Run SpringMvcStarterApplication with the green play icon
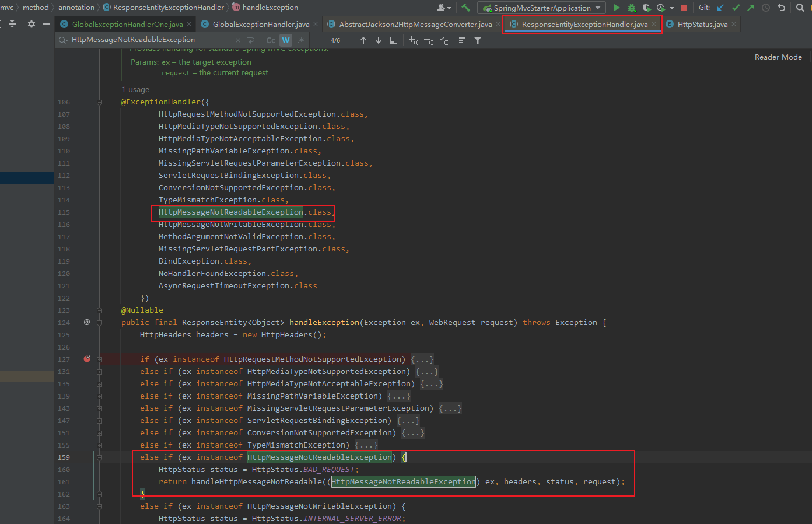 pyautogui.click(x=617, y=8)
